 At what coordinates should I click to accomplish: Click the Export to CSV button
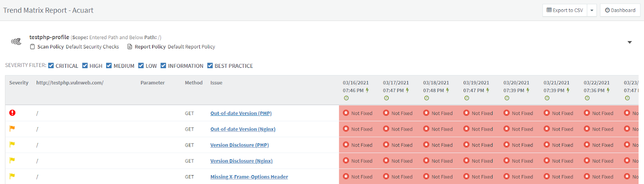[x=565, y=10]
